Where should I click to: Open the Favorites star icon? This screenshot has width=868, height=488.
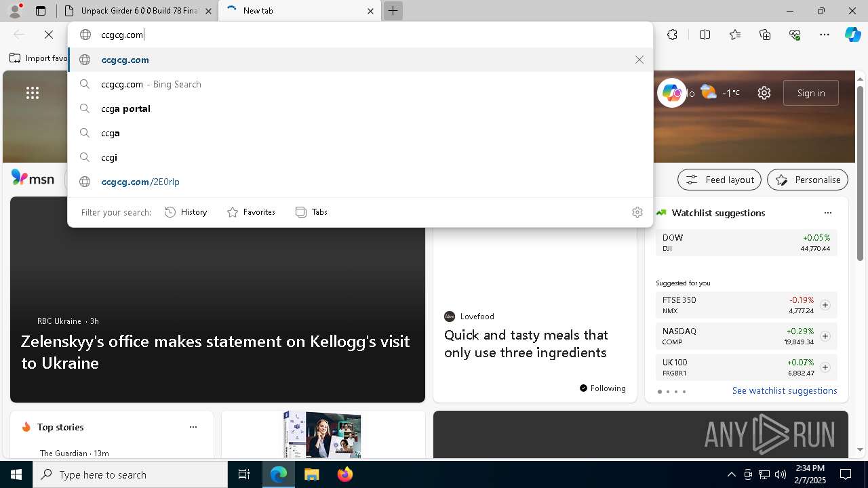pyautogui.click(x=735, y=35)
